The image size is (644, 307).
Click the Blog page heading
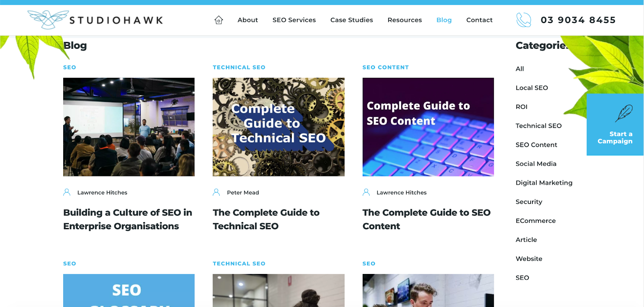tap(75, 46)
